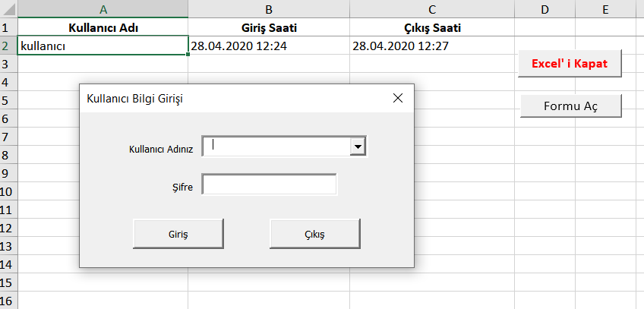Image resolution: width=644 pixels, height=309 pixels.
Task: Select the Giriş Saati value 28.04.2020 12:24
Action: coord(269,46)
